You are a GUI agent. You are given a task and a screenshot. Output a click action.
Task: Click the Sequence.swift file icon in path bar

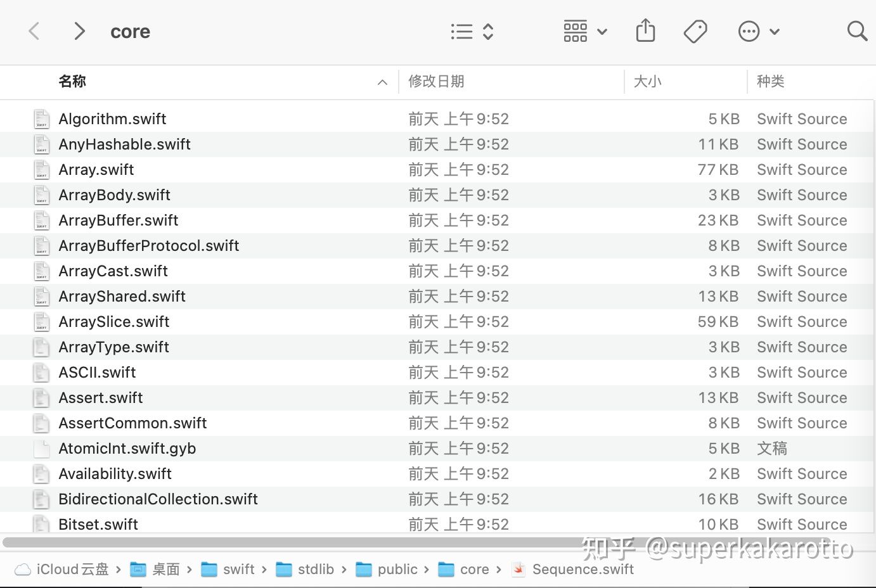[519, 569]
